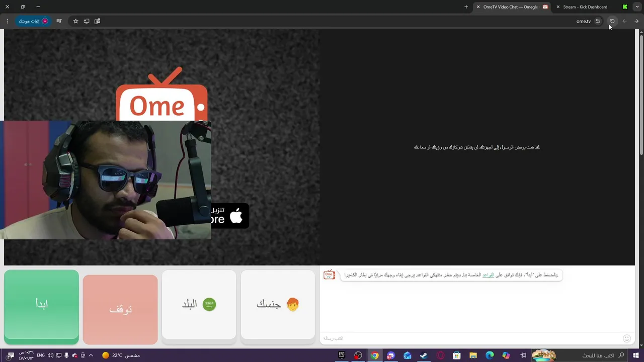Open a new browser tab
Image resolution: width=644 pixels, height=362 pixels.
pyautogui.click(x=466, y=7)
